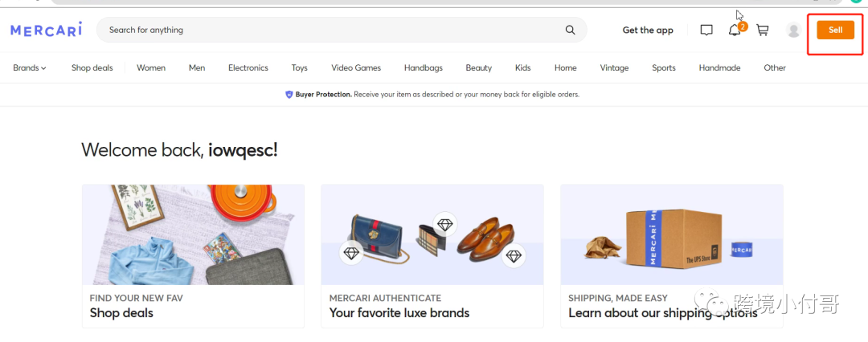Open the Handbags category
This screenshot has width=868, height=342.
(x=424, y=67)
